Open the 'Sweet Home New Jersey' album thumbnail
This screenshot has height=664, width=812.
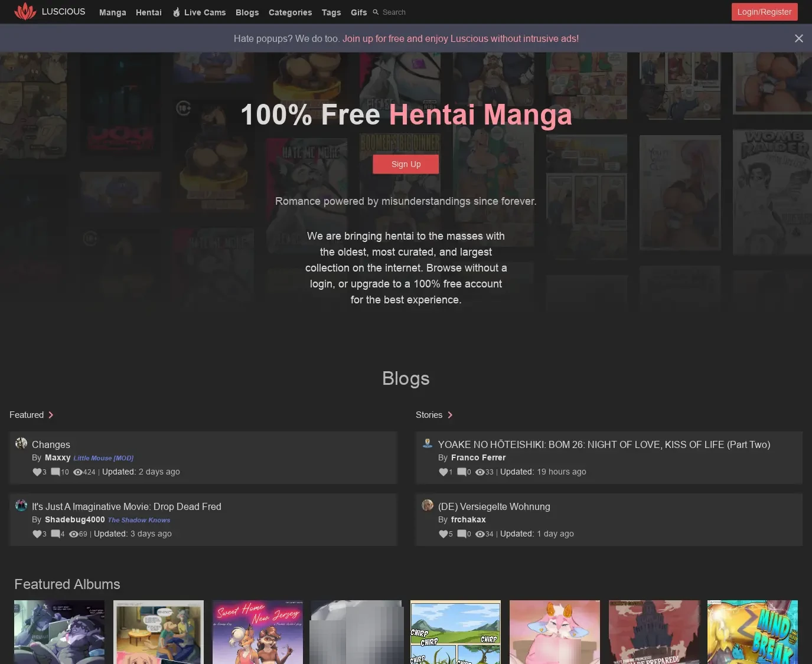pyautogui.click(x=257, y=632)
